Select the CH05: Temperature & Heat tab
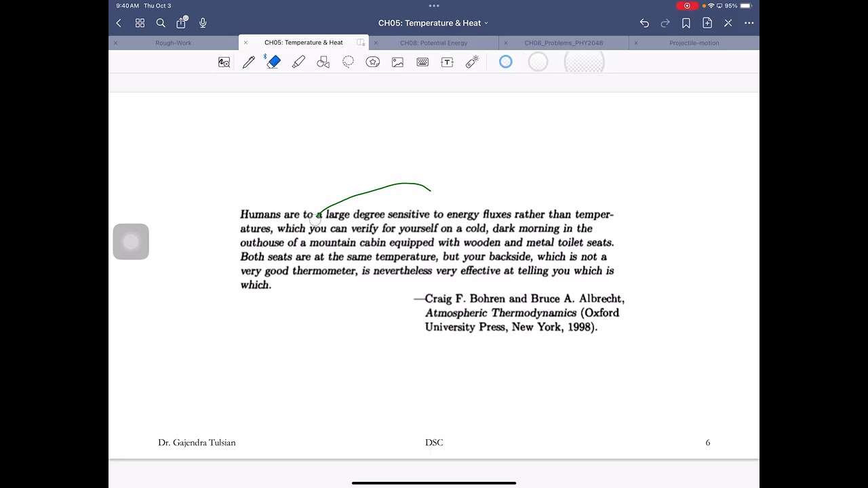Screen dimensions: 868x488 (304, 43)
